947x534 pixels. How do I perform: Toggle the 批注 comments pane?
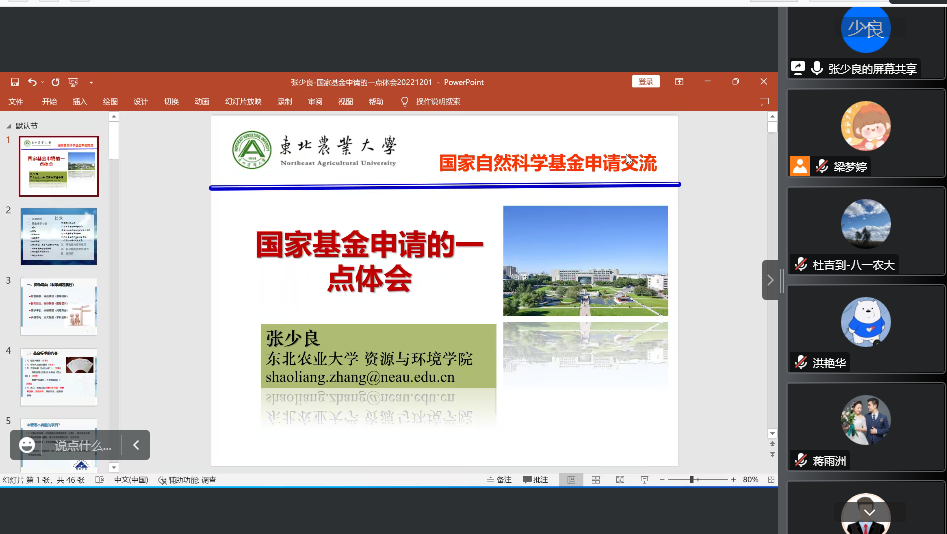pos(536,480)
